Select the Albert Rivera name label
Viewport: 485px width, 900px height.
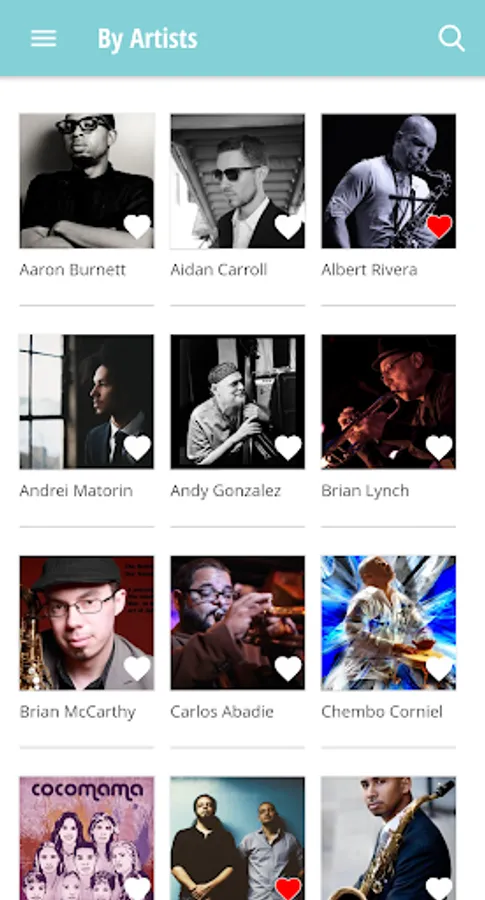pyautogui.click(x=369, y=270)
